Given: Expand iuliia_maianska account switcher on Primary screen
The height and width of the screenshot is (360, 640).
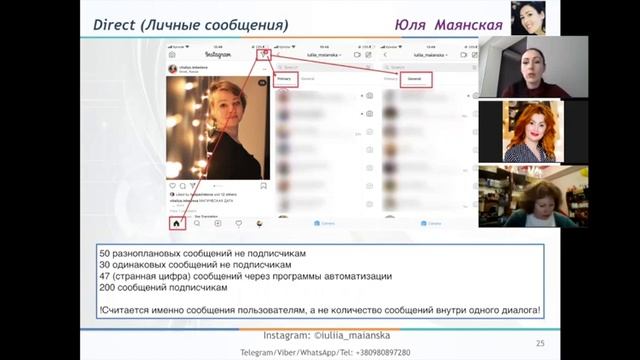Looking at the screenshot, I should pos(324,55).
